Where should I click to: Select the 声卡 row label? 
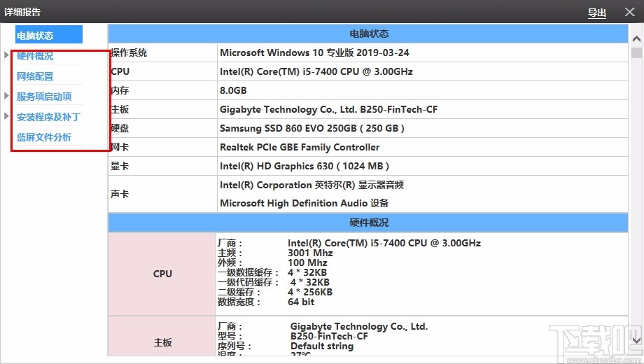click(120, 194)
